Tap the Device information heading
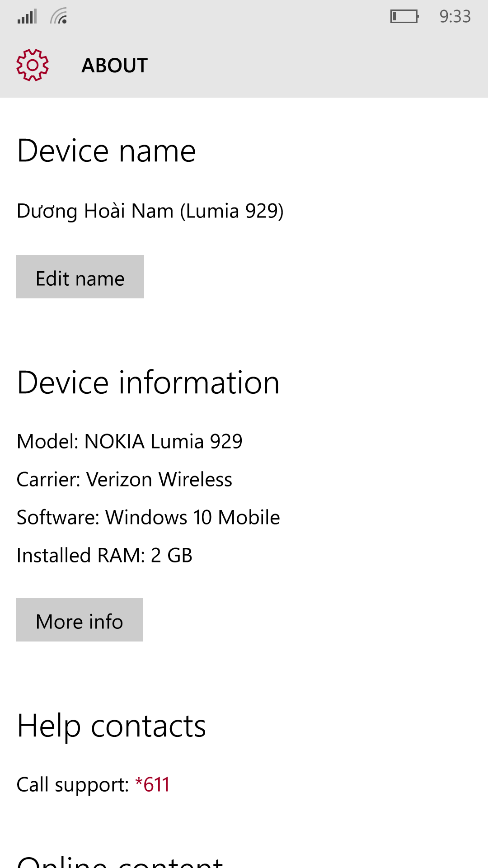The height and width of the screenshot is (868, 488). click(x=148, y=382)
